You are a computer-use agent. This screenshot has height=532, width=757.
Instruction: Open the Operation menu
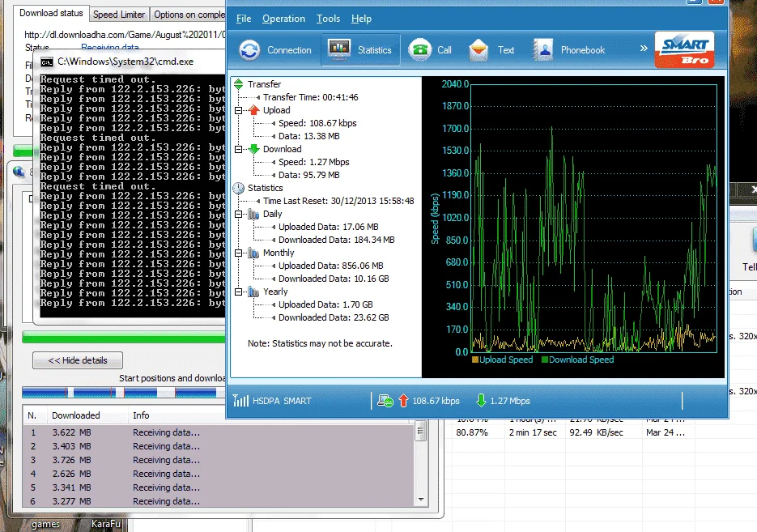coord(283,19)
